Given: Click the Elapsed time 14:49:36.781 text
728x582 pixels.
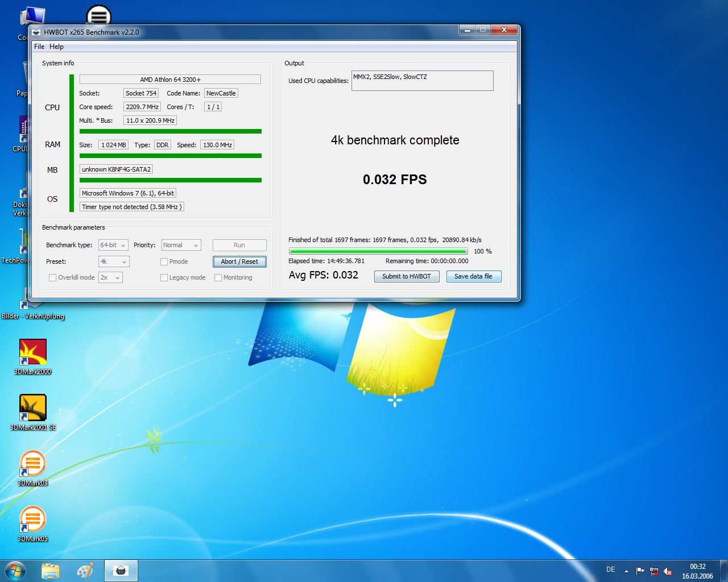Looking at the screenshot, I should pyautogui.click(x=326, y=261).
